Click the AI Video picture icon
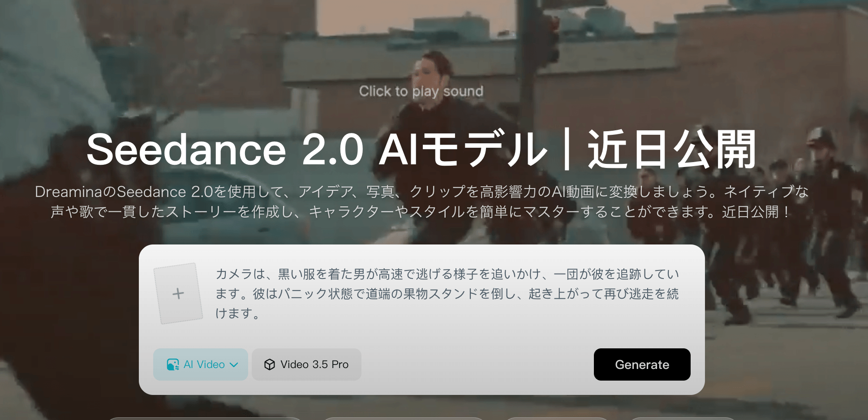This screenshot has width=868, height=420. 173,364
